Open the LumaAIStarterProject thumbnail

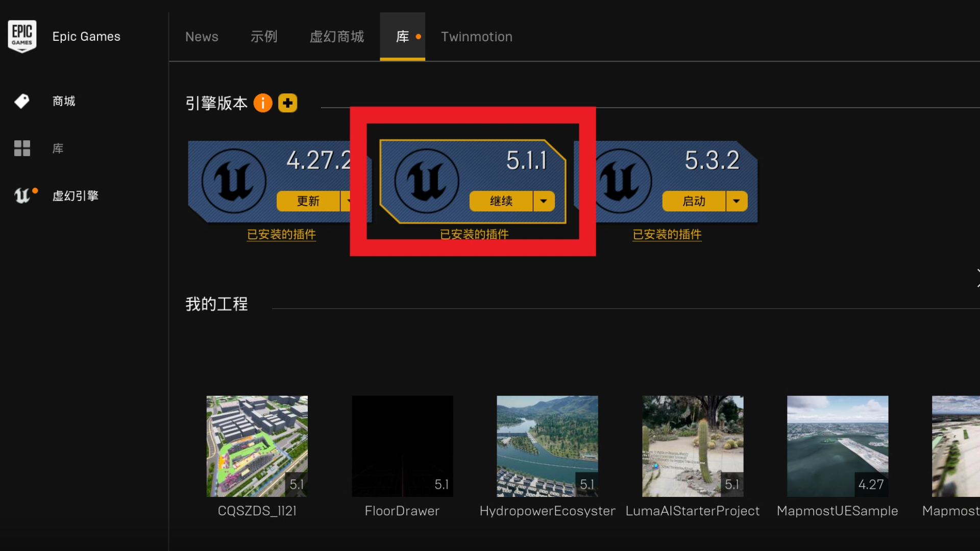(x=693, y=446)
